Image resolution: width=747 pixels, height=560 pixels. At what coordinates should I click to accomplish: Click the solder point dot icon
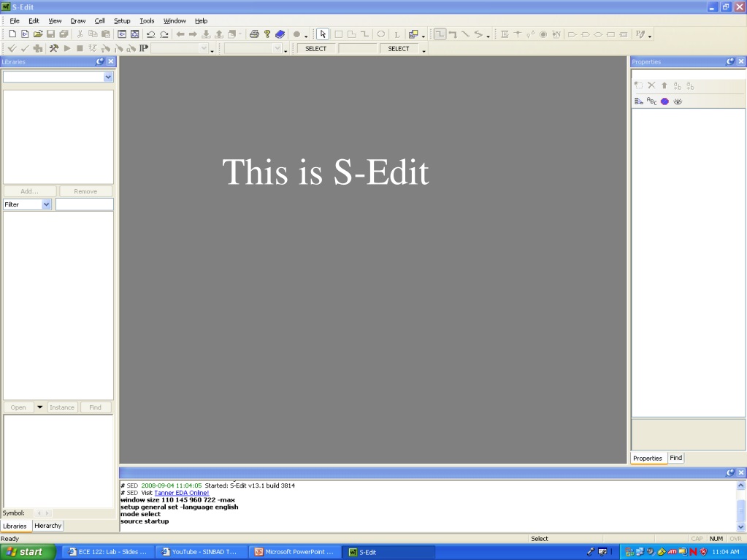543,34
